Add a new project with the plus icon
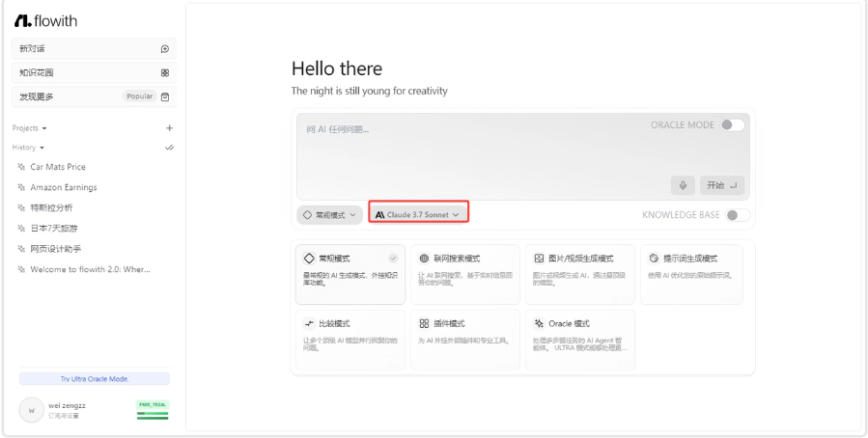The width and height of the screenshot is (868, 438). 169,127
